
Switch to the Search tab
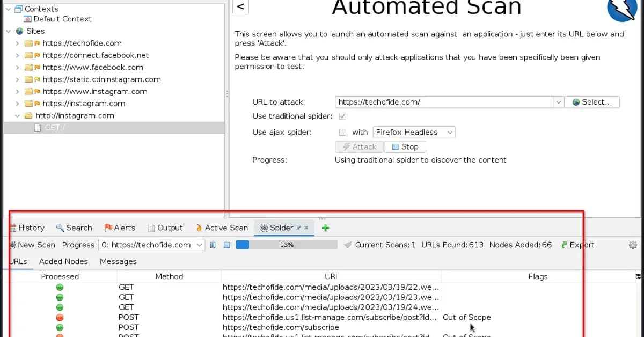tap(74, 228)
